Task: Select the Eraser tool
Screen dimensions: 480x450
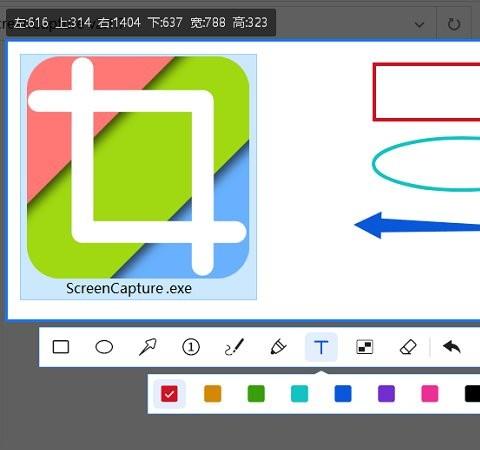Action: [408, 347]
